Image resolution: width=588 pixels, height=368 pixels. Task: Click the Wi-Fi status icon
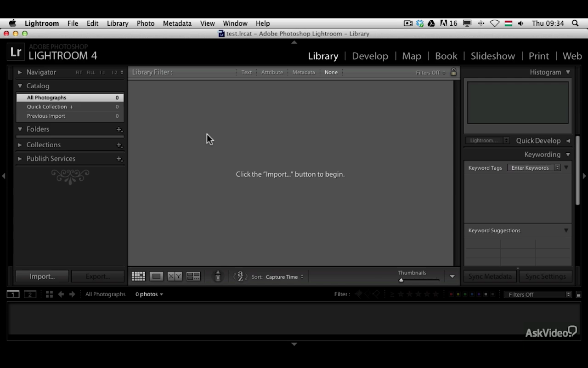(x=495, y=23)
